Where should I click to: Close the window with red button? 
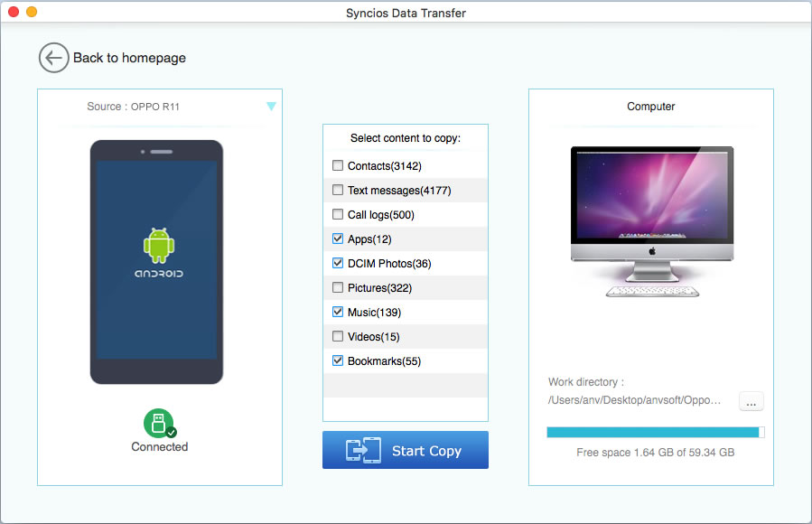[x=14, y=12]
